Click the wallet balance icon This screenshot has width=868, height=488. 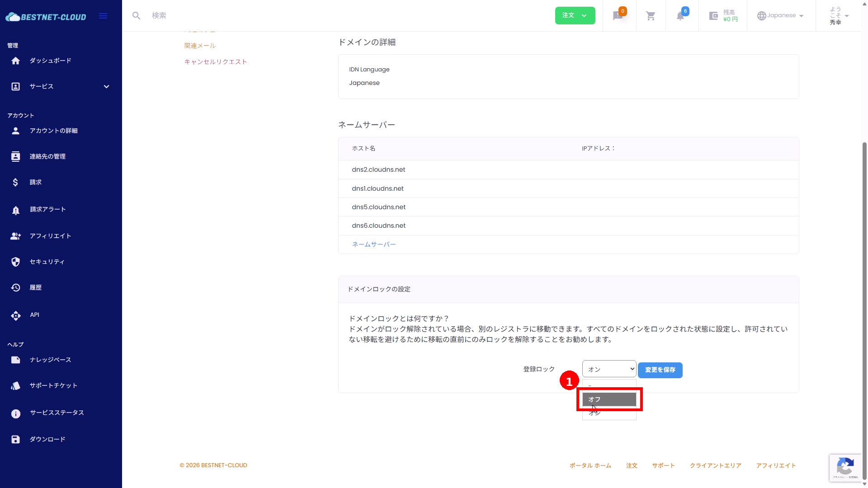713,16
